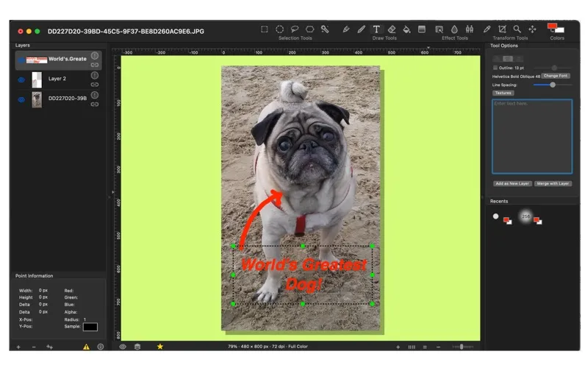Select the Text tool
The image size is (588, 368).
click(376, 29)
